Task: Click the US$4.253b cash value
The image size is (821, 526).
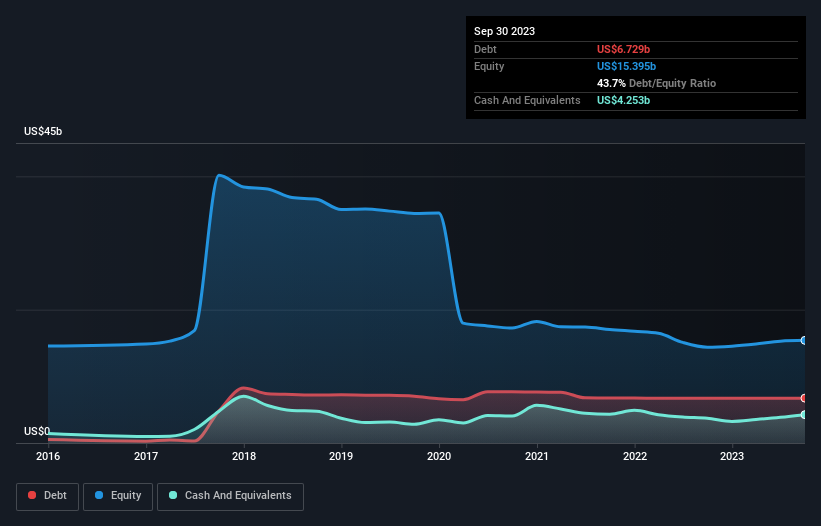Action: click(623, 100)
